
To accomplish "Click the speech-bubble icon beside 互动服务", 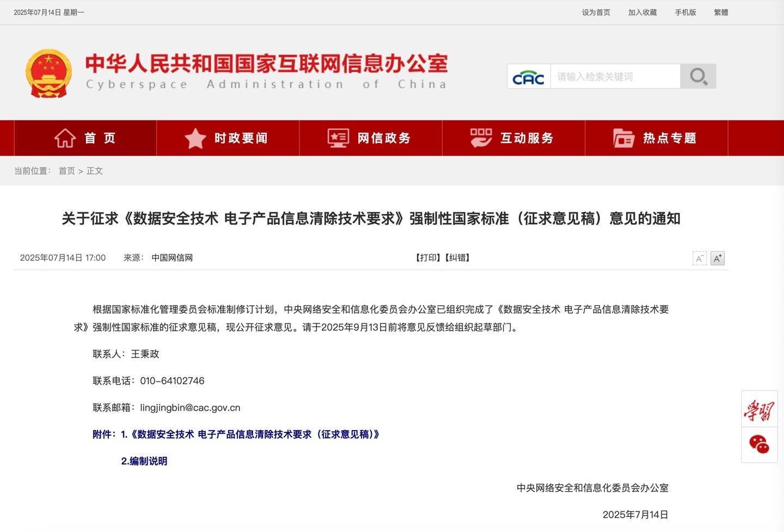I will pyautogui.click(x=481, y=138).
